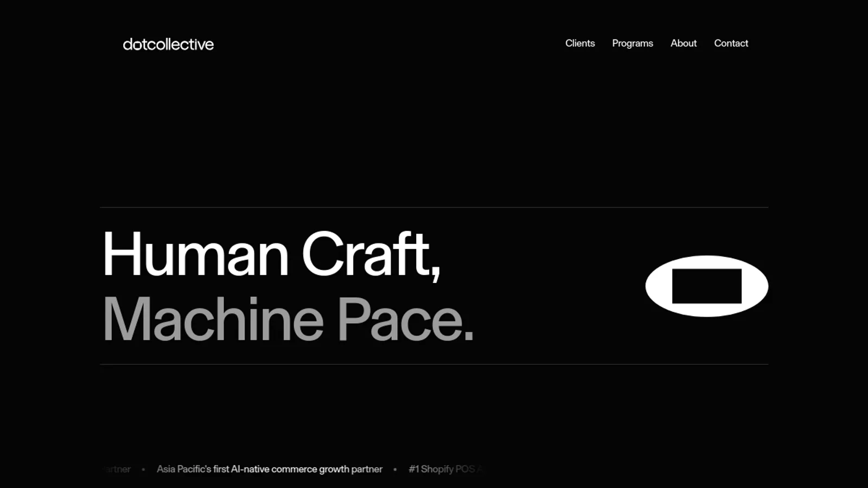The height and width of the screenshot is (488, 868).
Task: Open the Clients page
Action: click(580, 43)
